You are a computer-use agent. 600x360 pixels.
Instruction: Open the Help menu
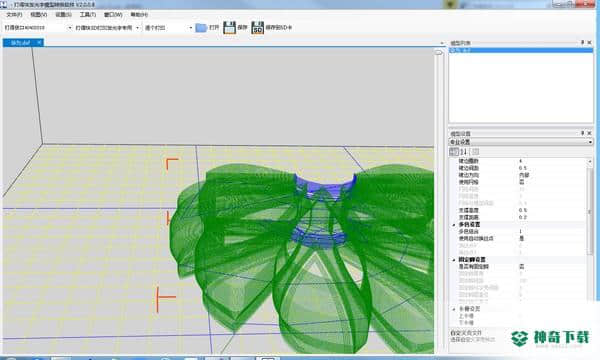tap(139, 15)
